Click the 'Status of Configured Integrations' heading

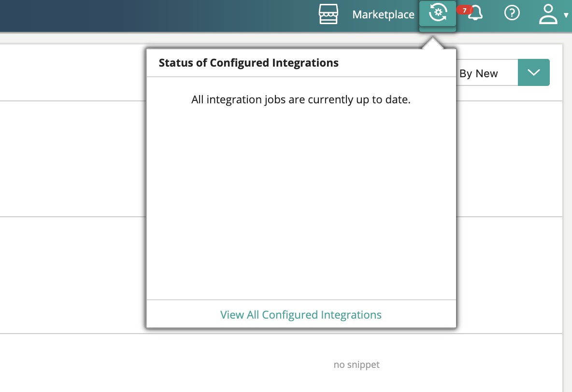tap(248, 63)
